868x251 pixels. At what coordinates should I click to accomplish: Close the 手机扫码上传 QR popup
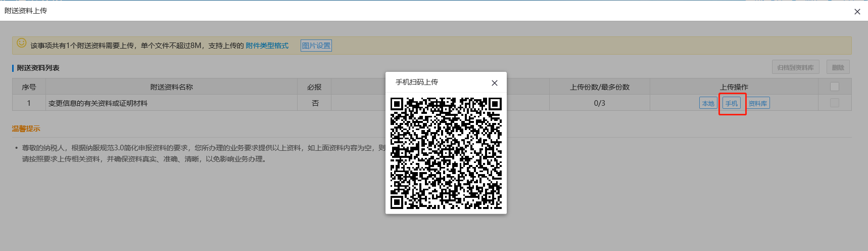coord(495,83)
